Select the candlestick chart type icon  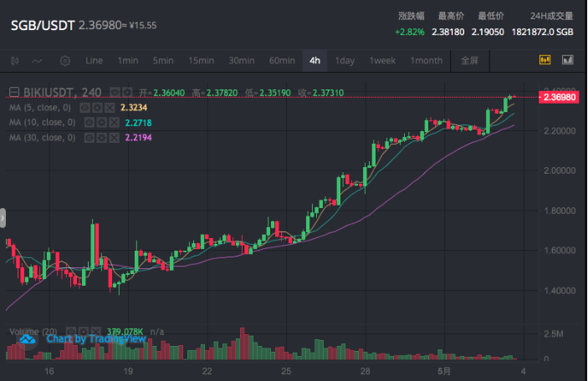click(14, 61)
